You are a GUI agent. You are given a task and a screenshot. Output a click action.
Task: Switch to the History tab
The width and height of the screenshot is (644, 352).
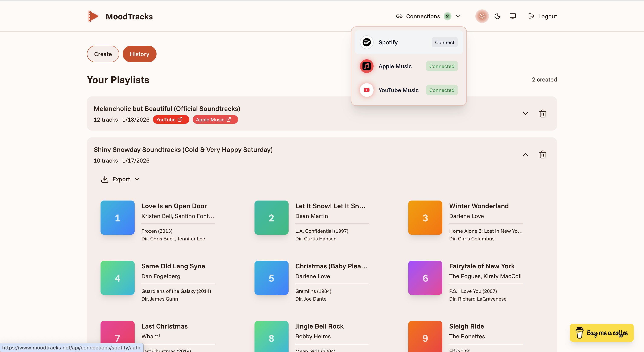139,54
